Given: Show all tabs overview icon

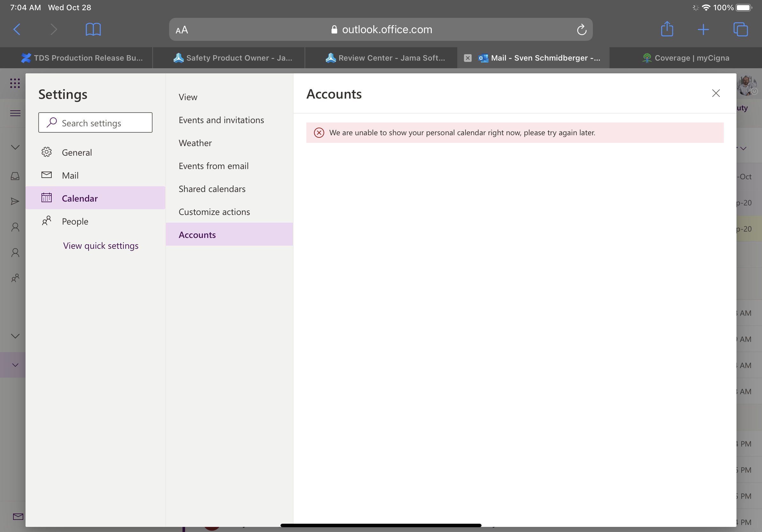Looking at the screenshot, I should [740, 30].
